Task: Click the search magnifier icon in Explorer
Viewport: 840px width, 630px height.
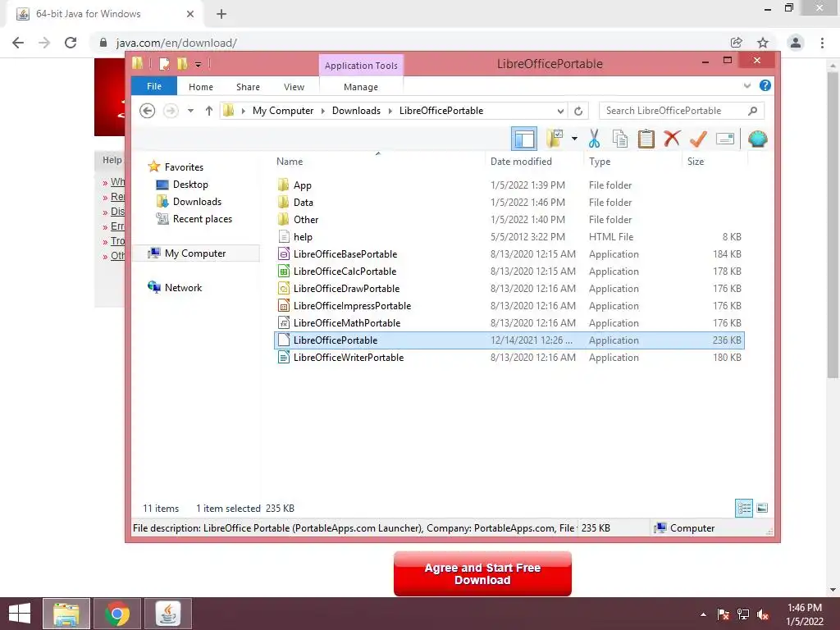Action: point(753,111)
